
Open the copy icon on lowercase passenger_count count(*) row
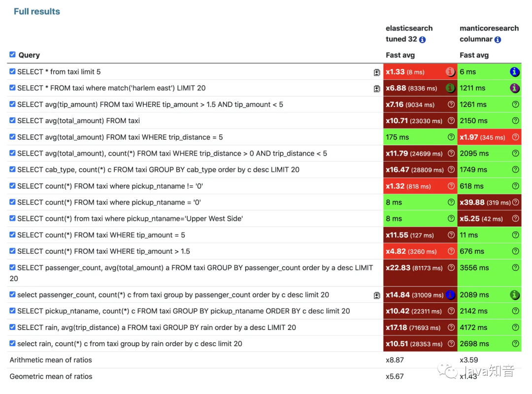click(377, 295)
